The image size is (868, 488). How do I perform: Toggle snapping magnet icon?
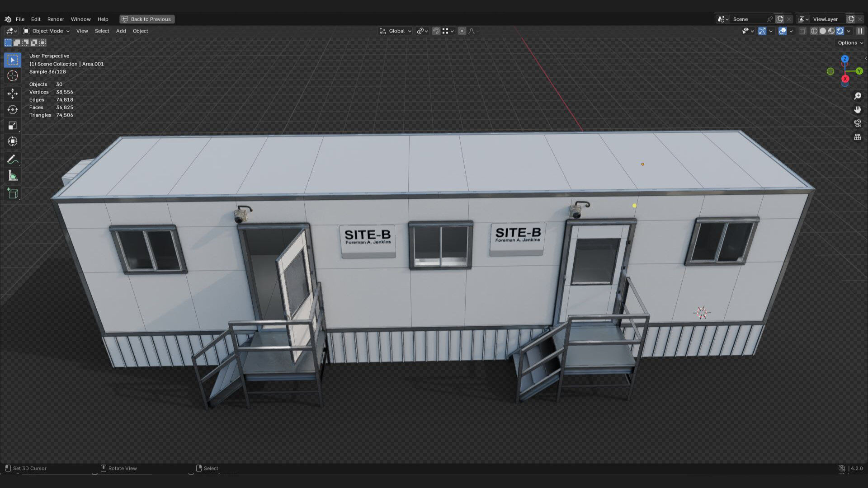click(x=436, y=31)
